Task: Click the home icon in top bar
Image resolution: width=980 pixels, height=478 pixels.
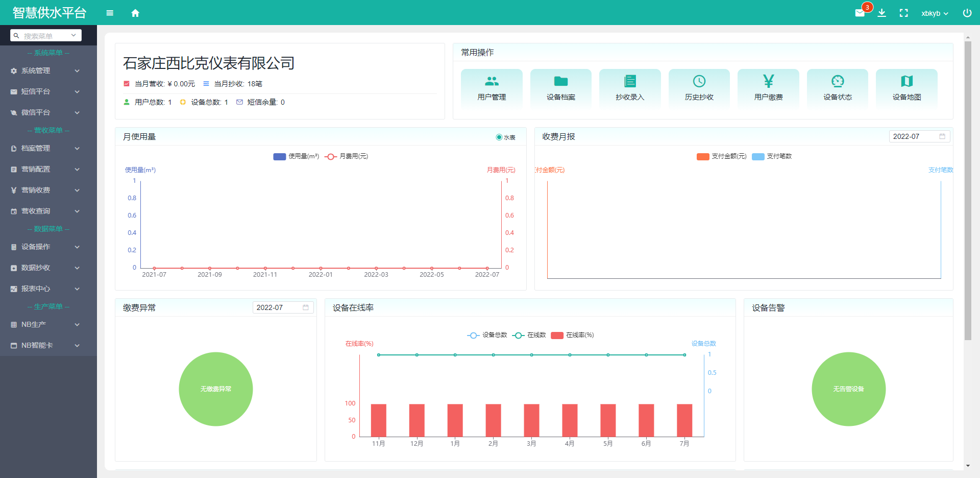Action: click(x=135, y=13)
